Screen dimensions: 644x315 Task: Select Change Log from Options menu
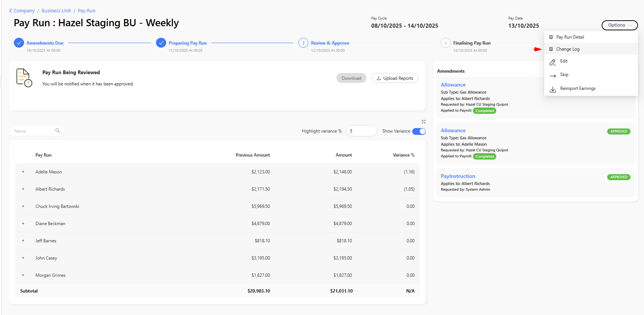coord(591,49)
